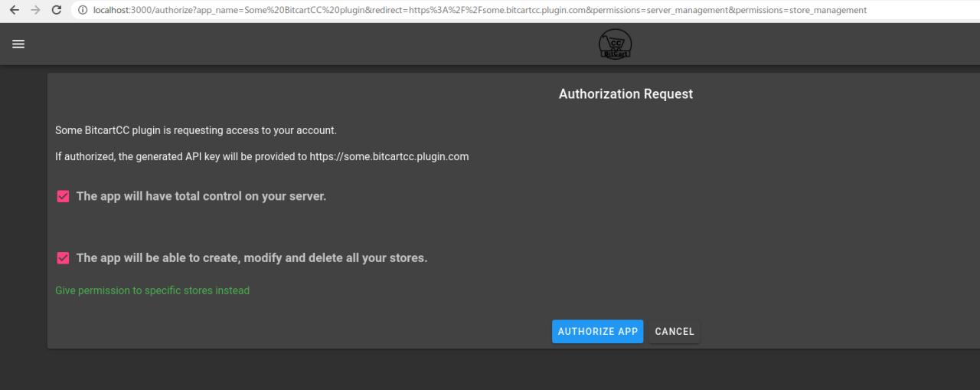Click the 'Authorization Request' heading
Screen dimensions: 980x390
[626, 94]
